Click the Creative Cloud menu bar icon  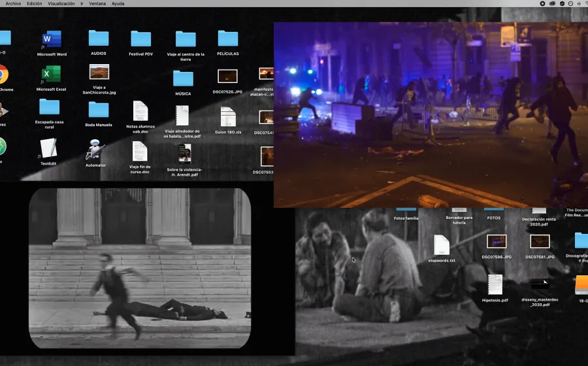coord(552,3)
